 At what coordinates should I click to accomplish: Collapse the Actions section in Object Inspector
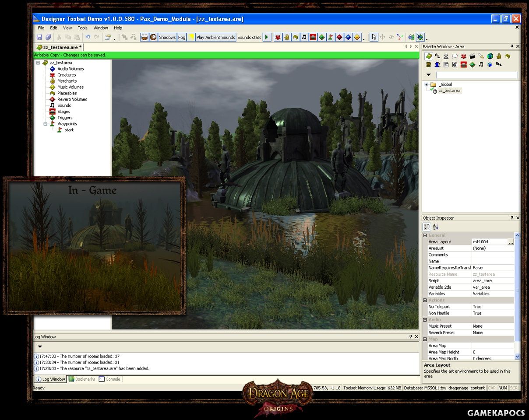425,300
